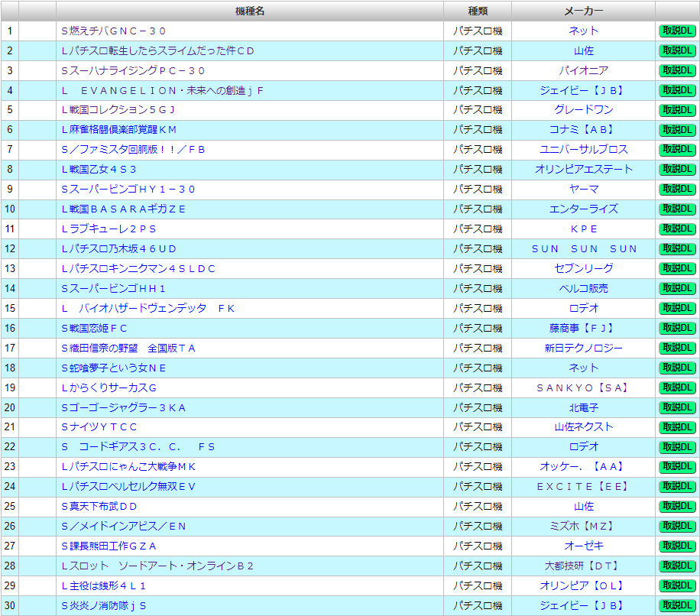
Task: Click 取説DL for ＬからくりサーカスＧ
Action: tap(677, 388)
